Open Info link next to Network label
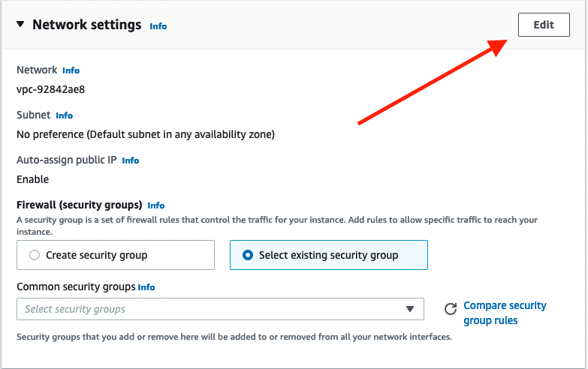 pyautogui.click(x=71, y=70)
